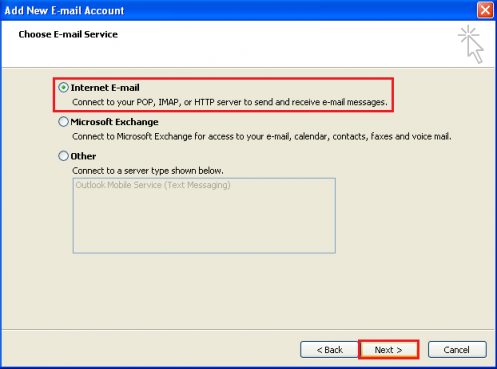The height and width of the screenshot is (369, 497).
Task: Close the dialog with the red X
Action: (x=485, y=10)
